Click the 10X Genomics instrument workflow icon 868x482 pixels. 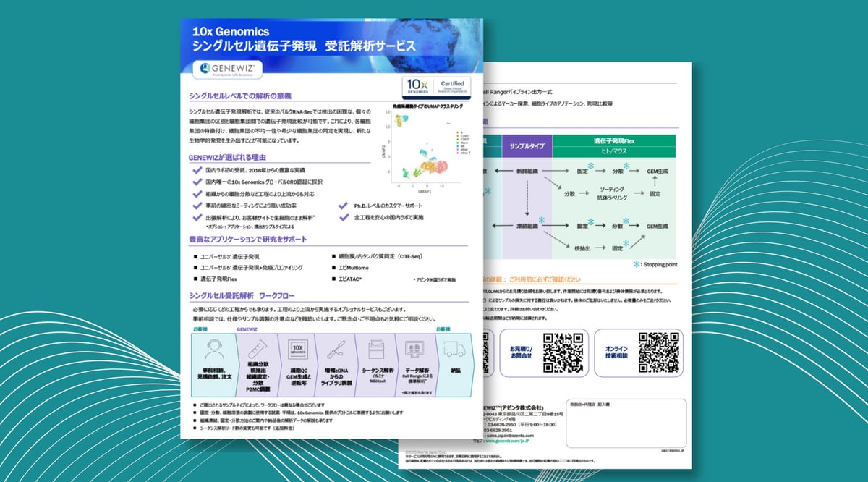pyautogui.click(x=299, y=350)
